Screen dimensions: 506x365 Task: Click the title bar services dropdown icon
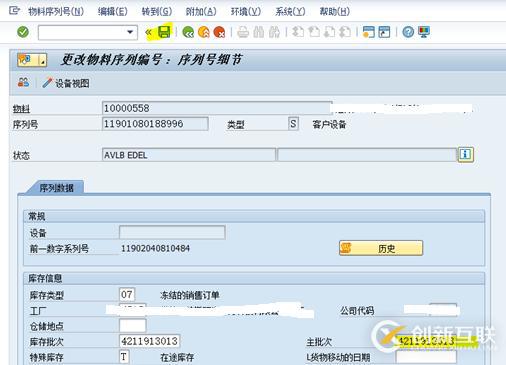[32, 60]
